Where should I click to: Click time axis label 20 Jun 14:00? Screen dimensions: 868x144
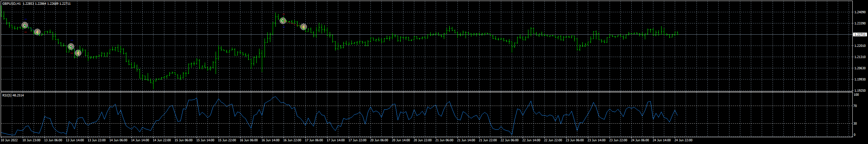tap(401, 140)
